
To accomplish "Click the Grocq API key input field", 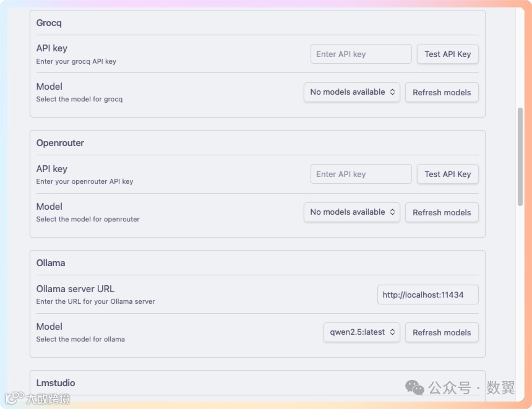I will click(x=361, y=54).
